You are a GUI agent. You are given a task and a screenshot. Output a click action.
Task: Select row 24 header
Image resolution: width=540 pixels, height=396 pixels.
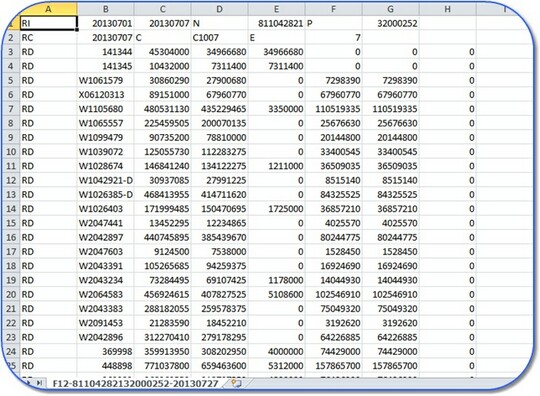pyautogui.click(x=11, y=352)
